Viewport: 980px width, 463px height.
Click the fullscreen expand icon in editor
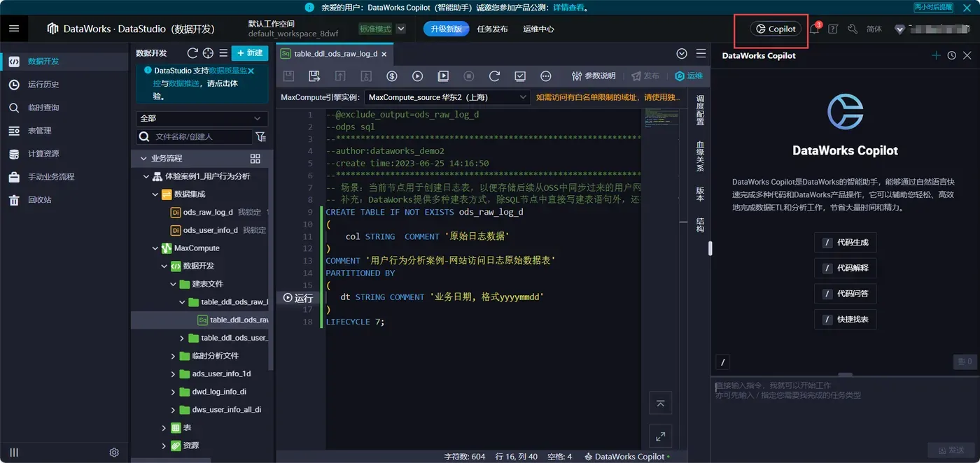pyautogui.click(x=660, y=436)
